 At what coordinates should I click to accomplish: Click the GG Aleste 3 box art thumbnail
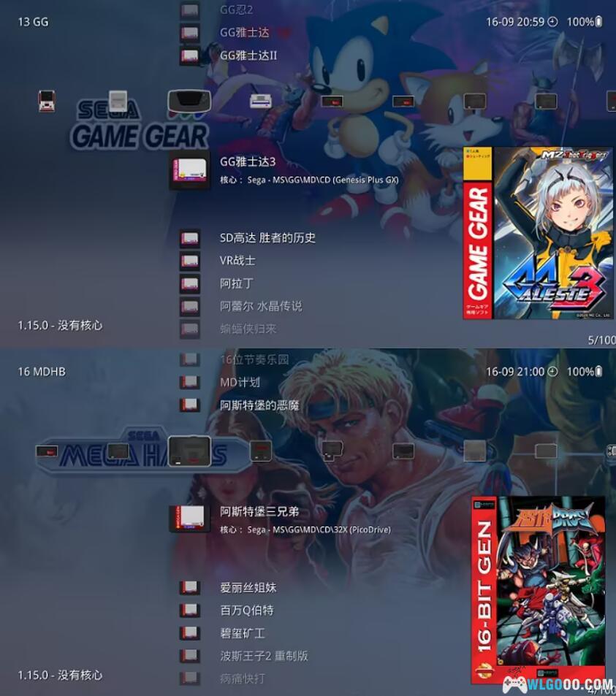point(538,233)
